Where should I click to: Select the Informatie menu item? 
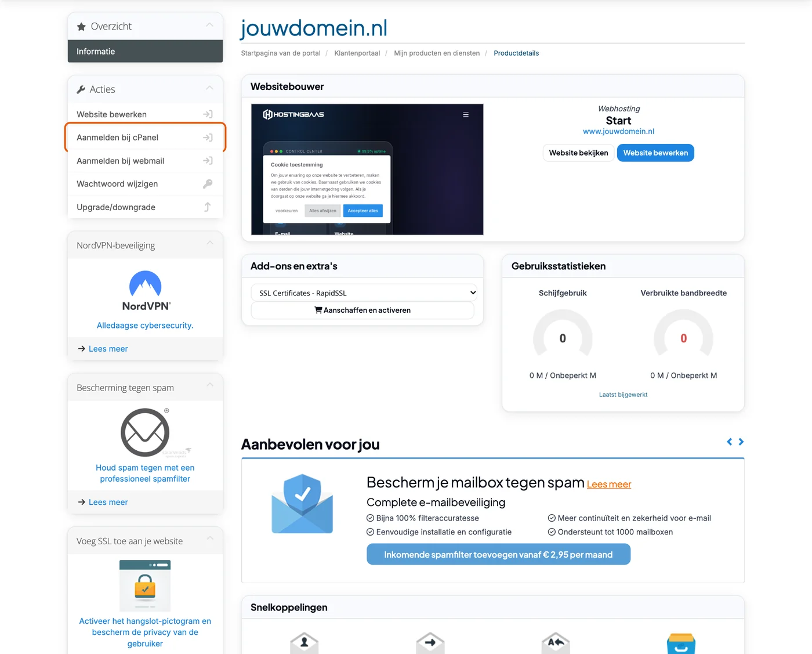point(145,51)
